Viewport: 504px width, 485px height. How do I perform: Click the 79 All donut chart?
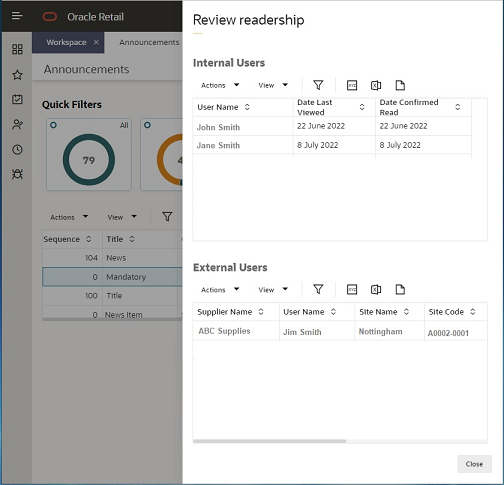point(89,160)
